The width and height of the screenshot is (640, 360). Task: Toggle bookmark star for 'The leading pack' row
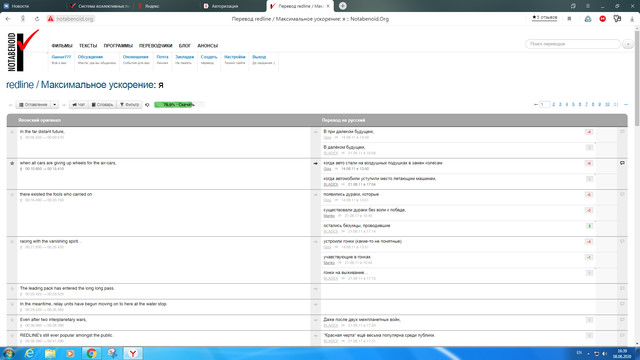12,289
